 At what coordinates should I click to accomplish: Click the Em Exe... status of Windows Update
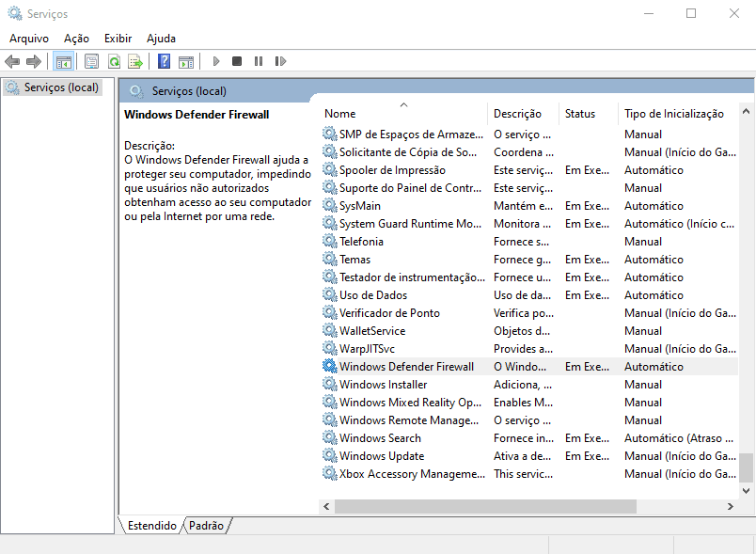point(587,455)
